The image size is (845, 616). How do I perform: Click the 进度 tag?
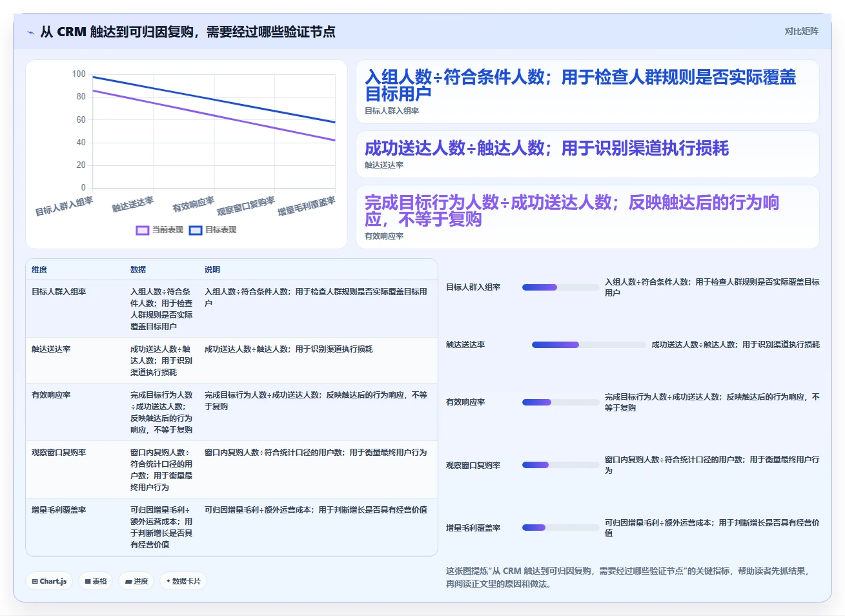click(x=136, y=581)
